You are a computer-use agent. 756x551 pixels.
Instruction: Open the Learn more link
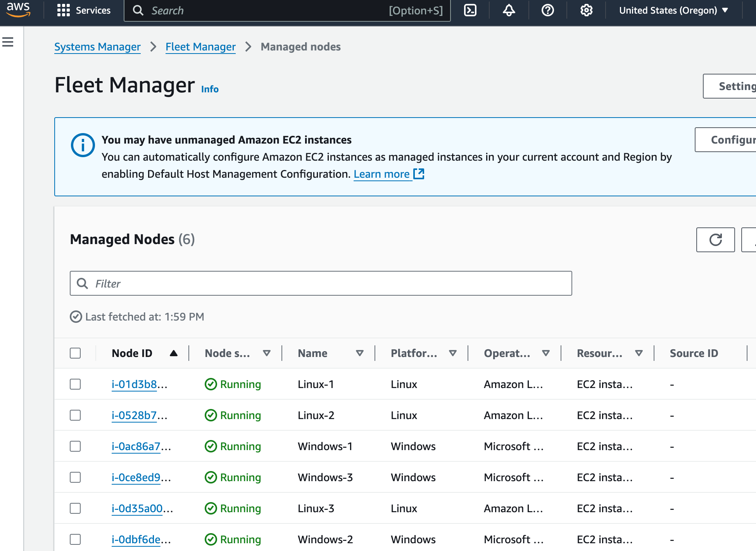click(382, 174)
